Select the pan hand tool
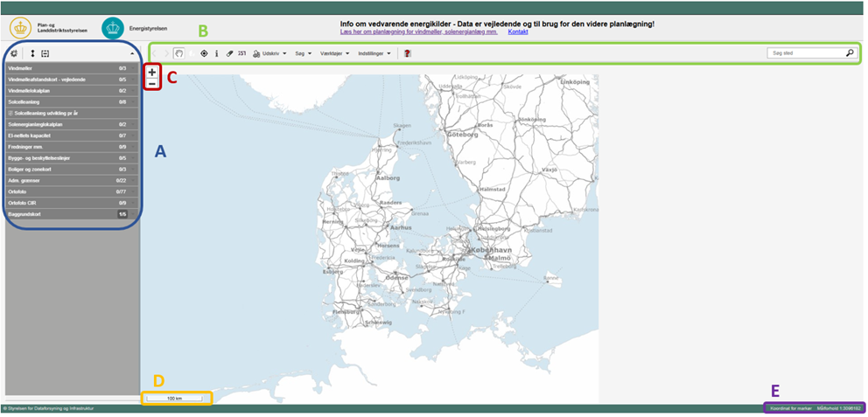868x417 pixels. 178,53
